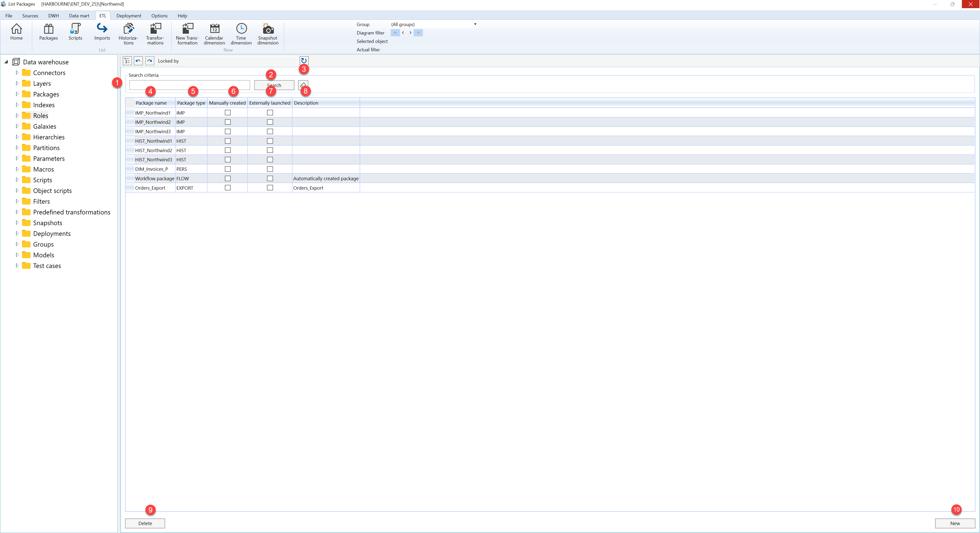The height and width of the screenshot is (533, 980).
Task: Sort by Package type column header
Action: point(191,103)
